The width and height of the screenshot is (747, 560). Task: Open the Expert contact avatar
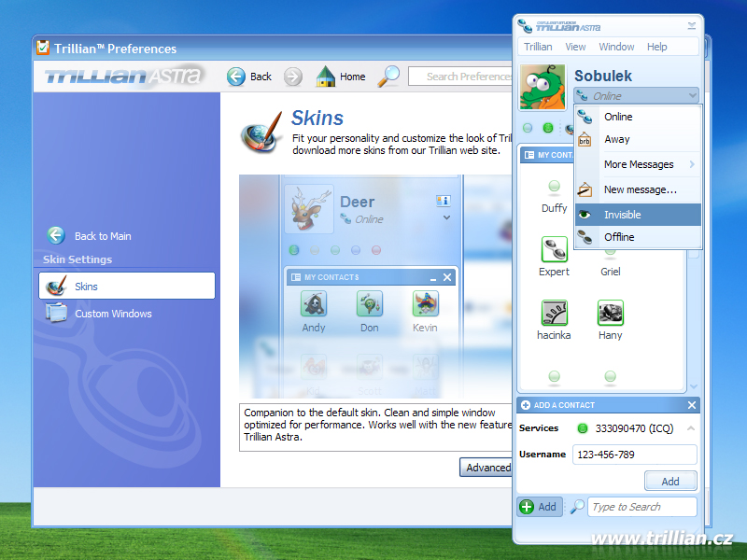pyautogui.click(x=554, y=249)
